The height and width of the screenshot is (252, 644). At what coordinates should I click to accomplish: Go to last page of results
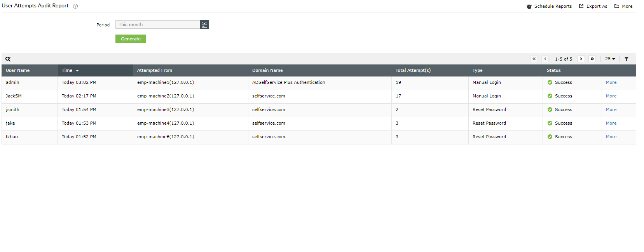point(592,59)
